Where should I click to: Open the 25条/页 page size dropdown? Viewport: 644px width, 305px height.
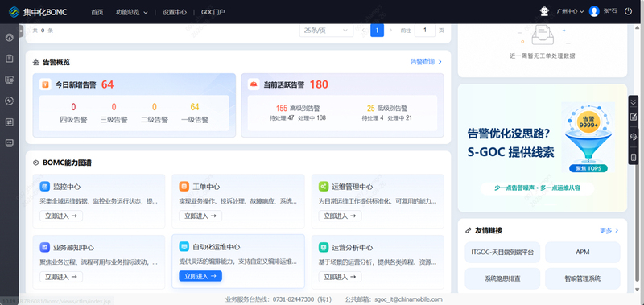[326, 31]
